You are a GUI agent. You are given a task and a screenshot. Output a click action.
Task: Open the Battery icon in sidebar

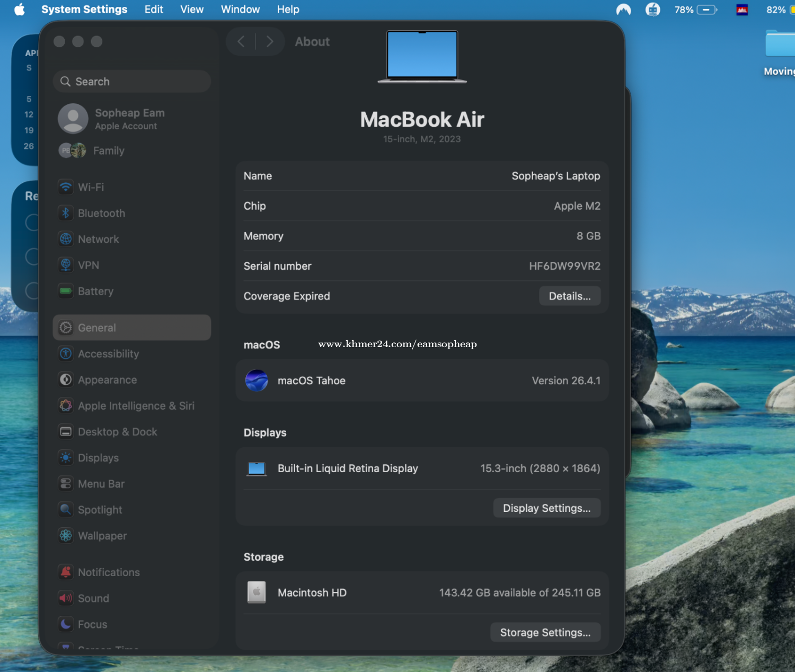click(x=66, y=291)
